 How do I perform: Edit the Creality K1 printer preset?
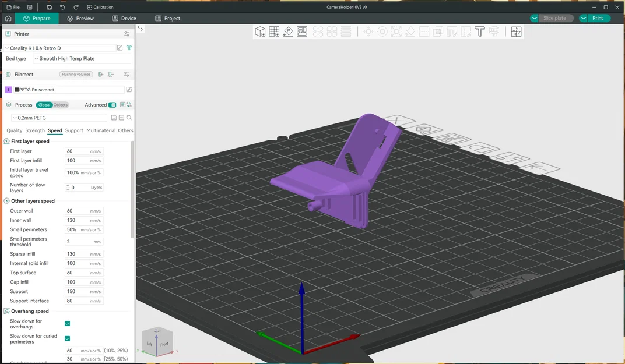point(120,48)
